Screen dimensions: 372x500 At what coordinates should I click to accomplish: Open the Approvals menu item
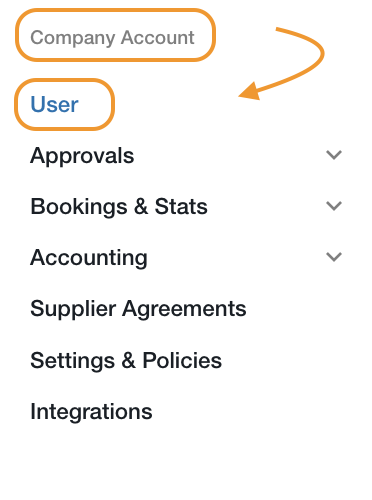tap(82, 156)
